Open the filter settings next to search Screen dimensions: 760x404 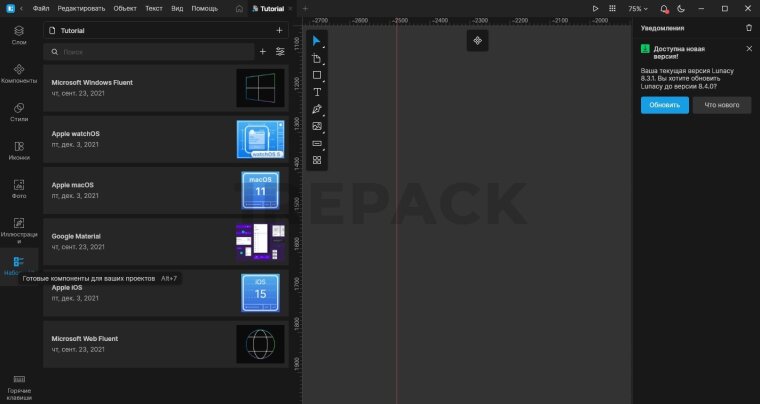tap(280, 51)
